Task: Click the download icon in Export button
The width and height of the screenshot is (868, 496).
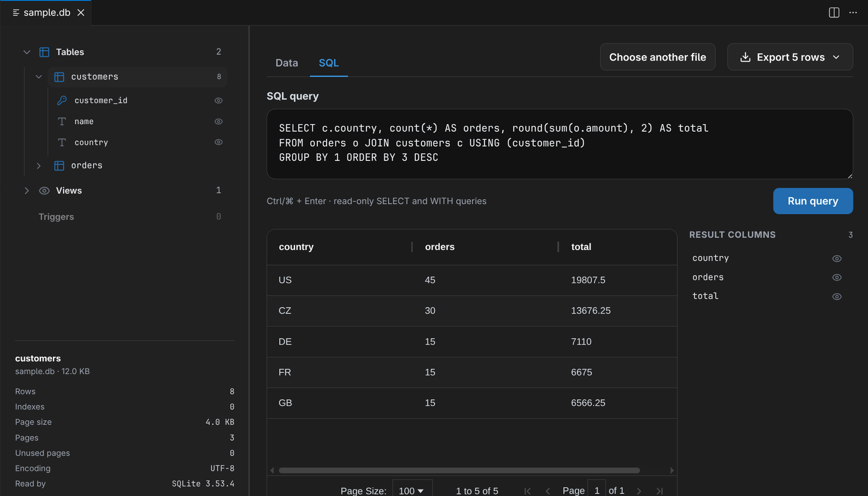Action: coord(745,57)
